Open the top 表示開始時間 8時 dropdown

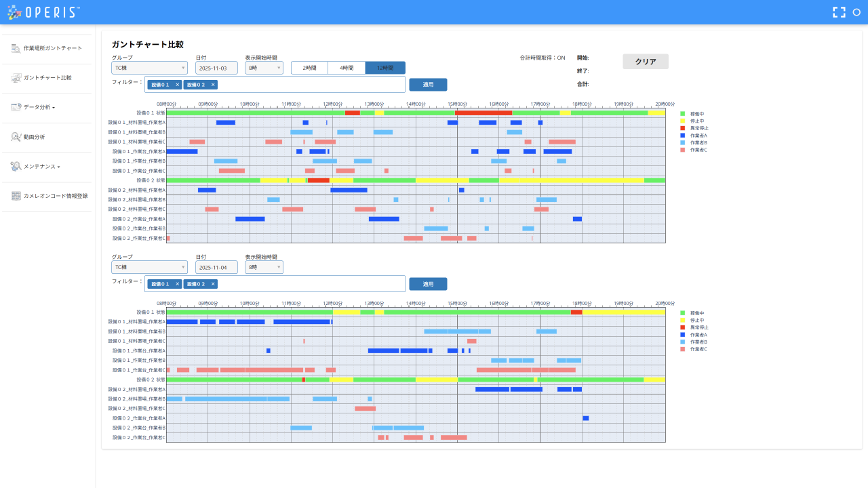[x=264, y=68]
